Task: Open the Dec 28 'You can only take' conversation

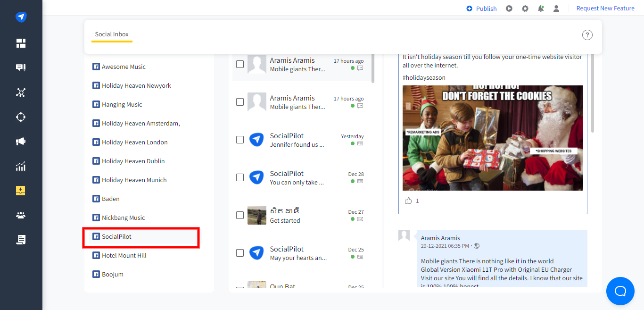Action: click(x=302, y=177)
